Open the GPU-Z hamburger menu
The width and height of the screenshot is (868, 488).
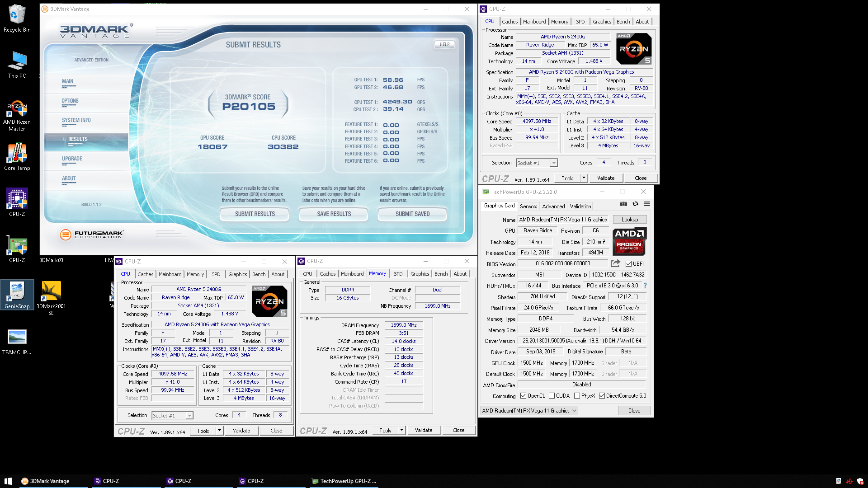(647, 204)
